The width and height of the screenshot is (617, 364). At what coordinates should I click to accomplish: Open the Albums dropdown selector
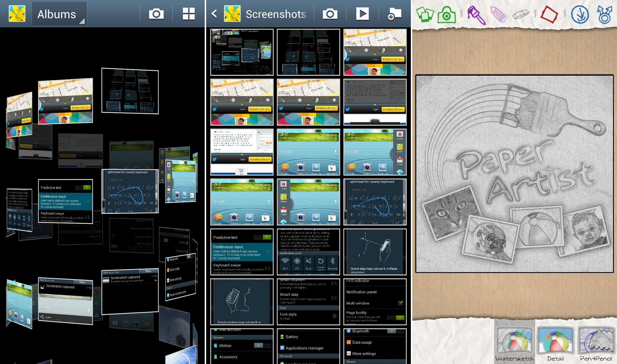(x=59, y=14)
